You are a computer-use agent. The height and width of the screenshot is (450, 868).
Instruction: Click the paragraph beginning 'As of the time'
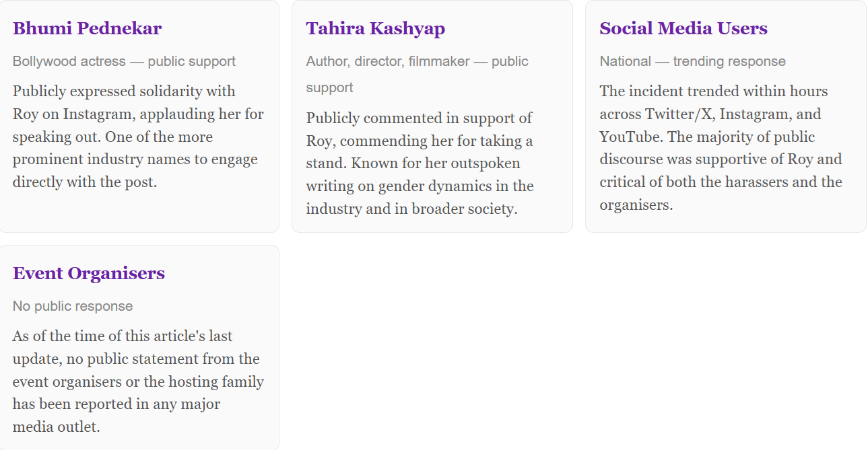point(138,381)
